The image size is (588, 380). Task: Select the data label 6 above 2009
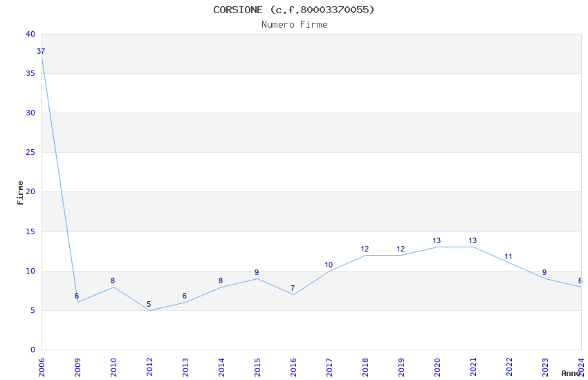click(77, 296)
